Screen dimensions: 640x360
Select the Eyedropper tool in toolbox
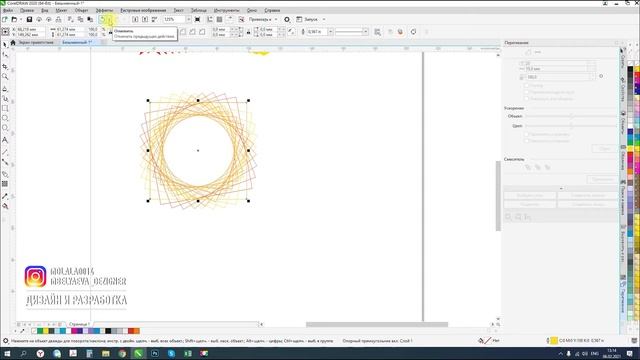coord(5,196)
